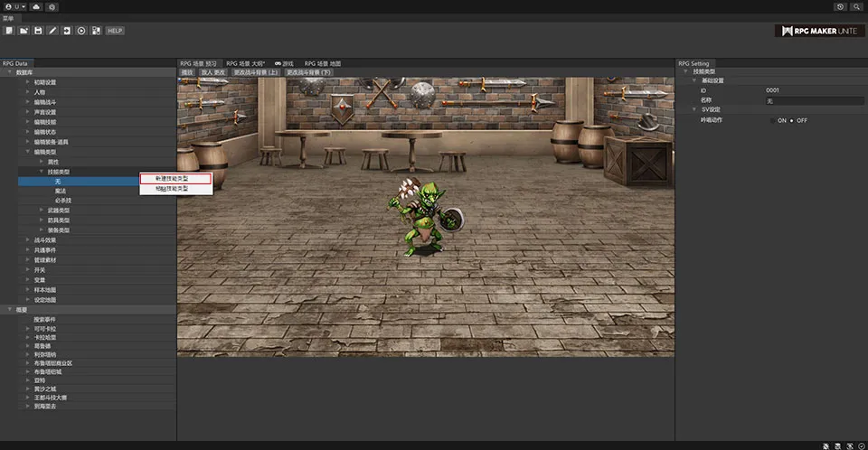Set 吟唱动作 to OFF
The width and height of the screenshot is (868, 450).
tap(792, 120)
